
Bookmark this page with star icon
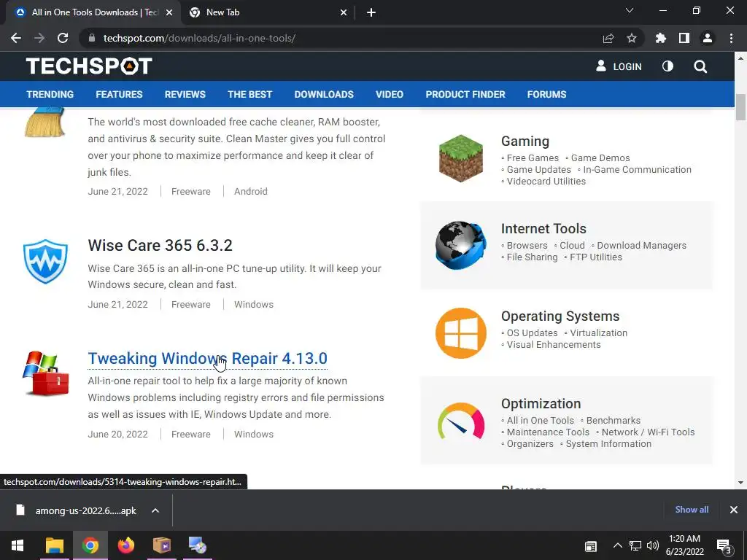click(632, 38)
